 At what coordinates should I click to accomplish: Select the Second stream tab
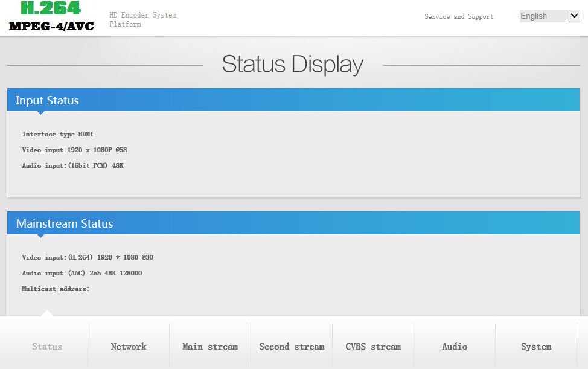tap(292, 347)
